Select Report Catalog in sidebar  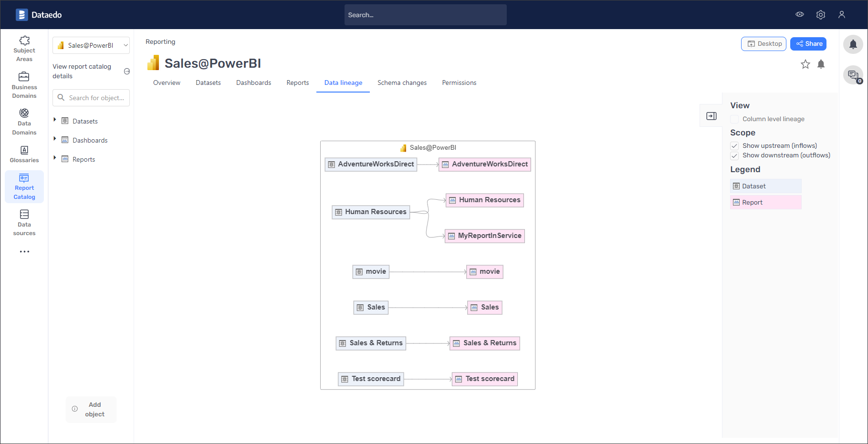click(x=24, y=186)
